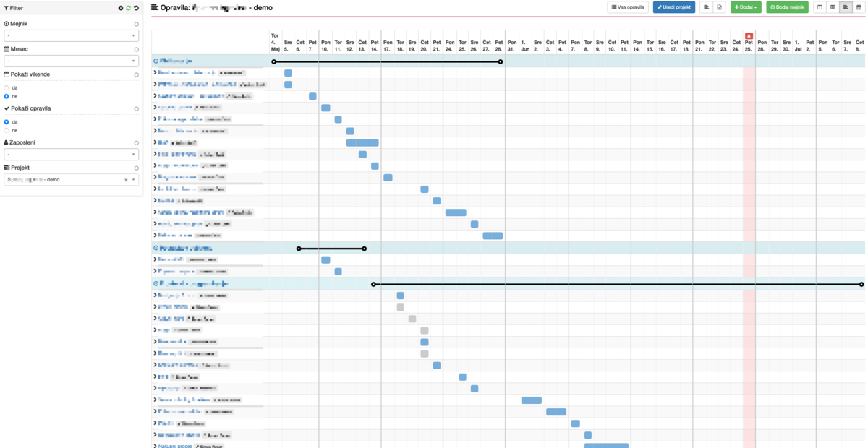Click the funnel icon in Filter header
The height and width of the screenshot is (448, 868).
pyautogui.click(x=7, y=8)
